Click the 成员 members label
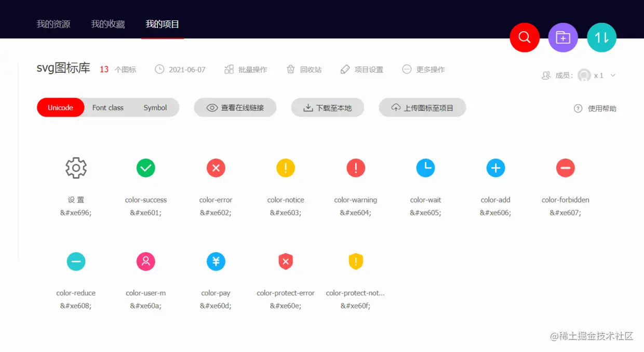 click(564, 75)
